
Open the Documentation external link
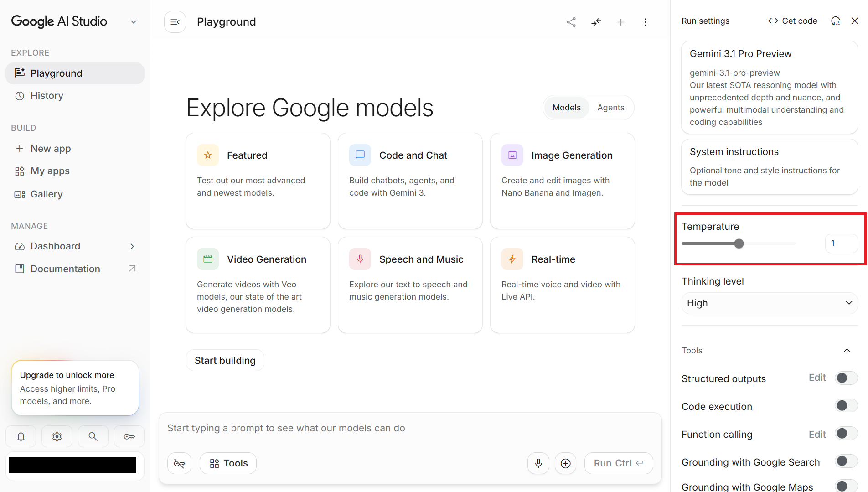tap(75, 269)
